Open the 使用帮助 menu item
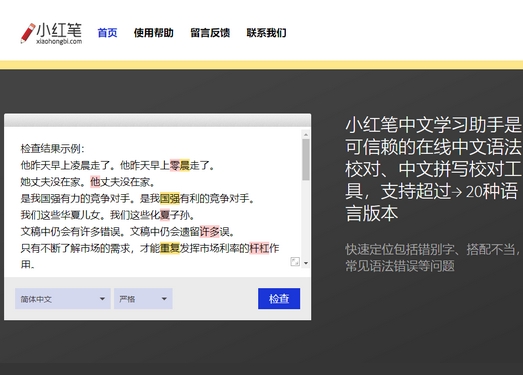523x375 pixels. pyautogui.click(x=153, y=33)
